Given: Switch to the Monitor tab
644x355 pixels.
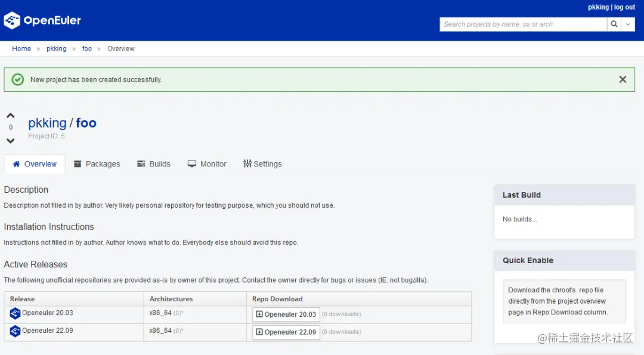Looking at the screenshot, I should (x=207, y=164).
